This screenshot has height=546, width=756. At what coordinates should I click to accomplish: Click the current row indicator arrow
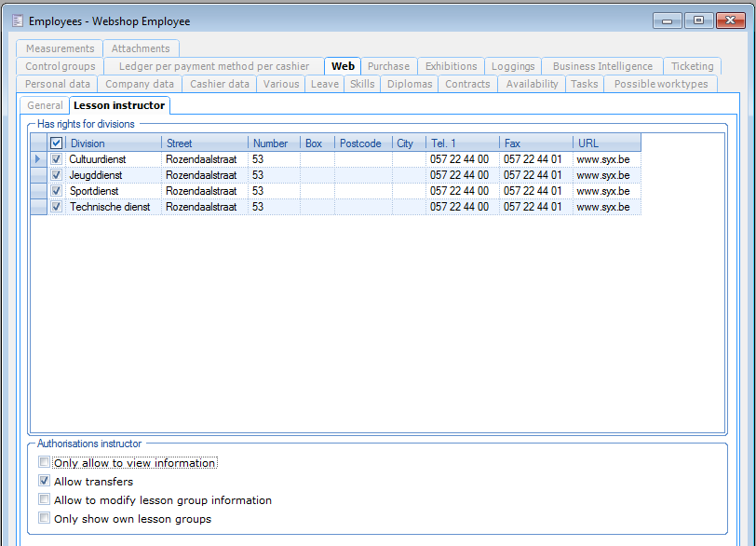click(38, 159)
